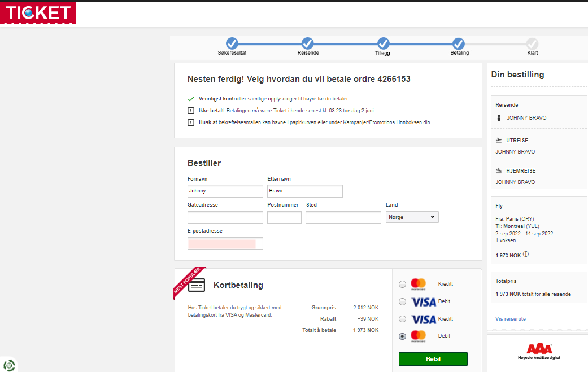This screenshot has width=588, height=372.
Task: Click the green Betal button
Action: click(x=433, y=359)
